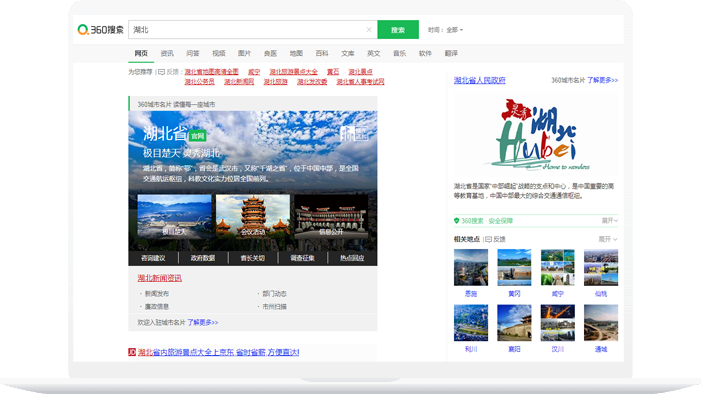
Task: Open the 信息公开 chime bells thumbnail
Action: tap(331, 216)
